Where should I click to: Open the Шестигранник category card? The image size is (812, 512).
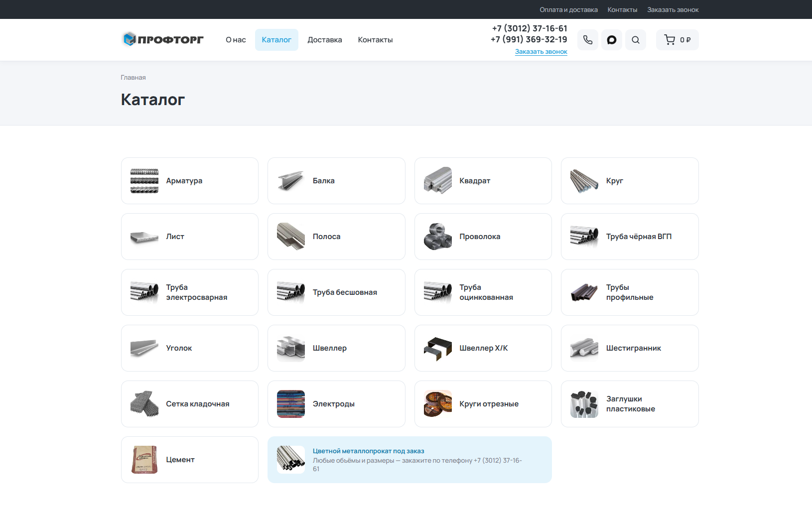pos(630,348)
